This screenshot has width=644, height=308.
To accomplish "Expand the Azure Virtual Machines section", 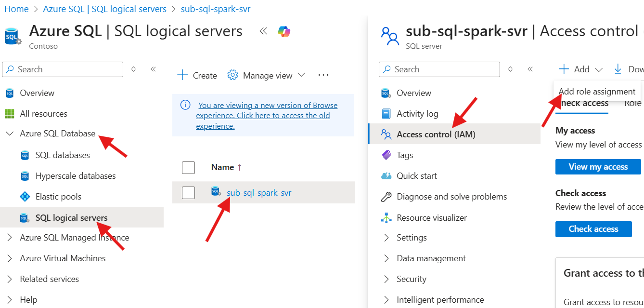I will click(10, 258).
